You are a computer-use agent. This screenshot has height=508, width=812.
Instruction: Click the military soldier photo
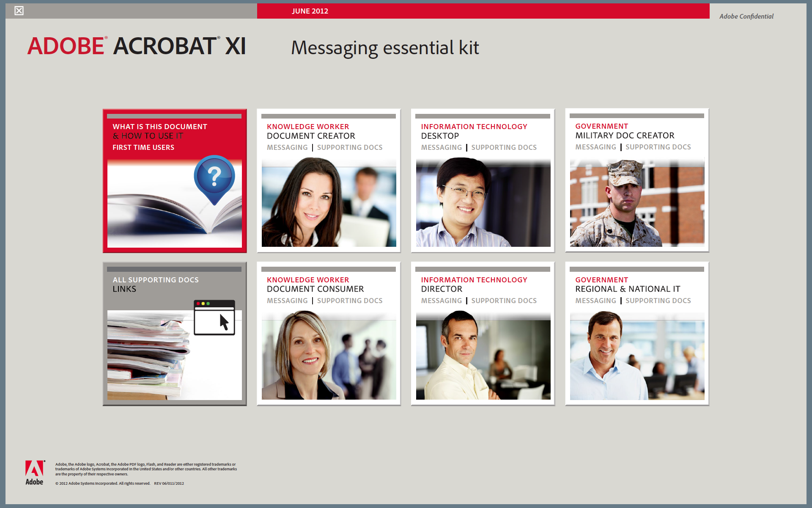[x=637, y=202]
